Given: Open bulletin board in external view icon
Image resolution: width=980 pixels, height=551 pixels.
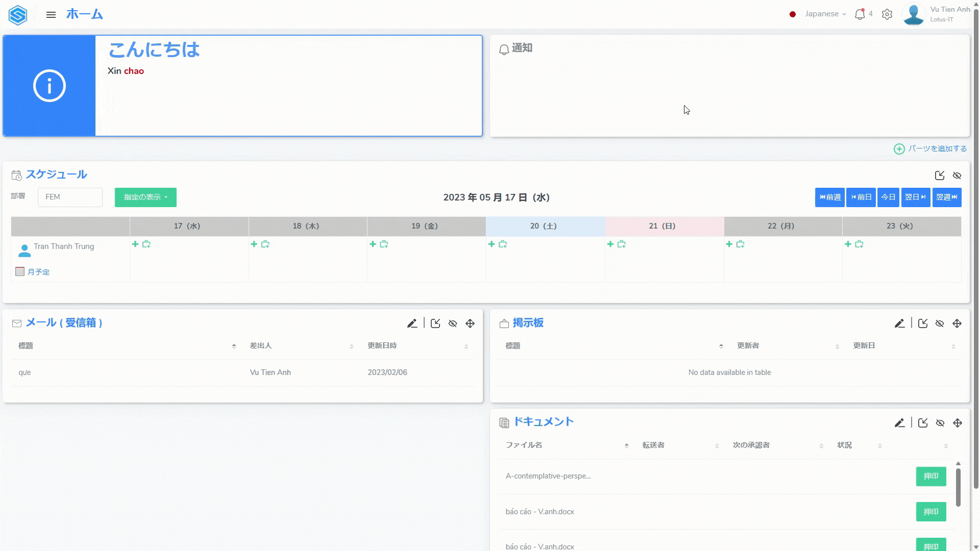Looking at the screenshot, I should (923, 323).
